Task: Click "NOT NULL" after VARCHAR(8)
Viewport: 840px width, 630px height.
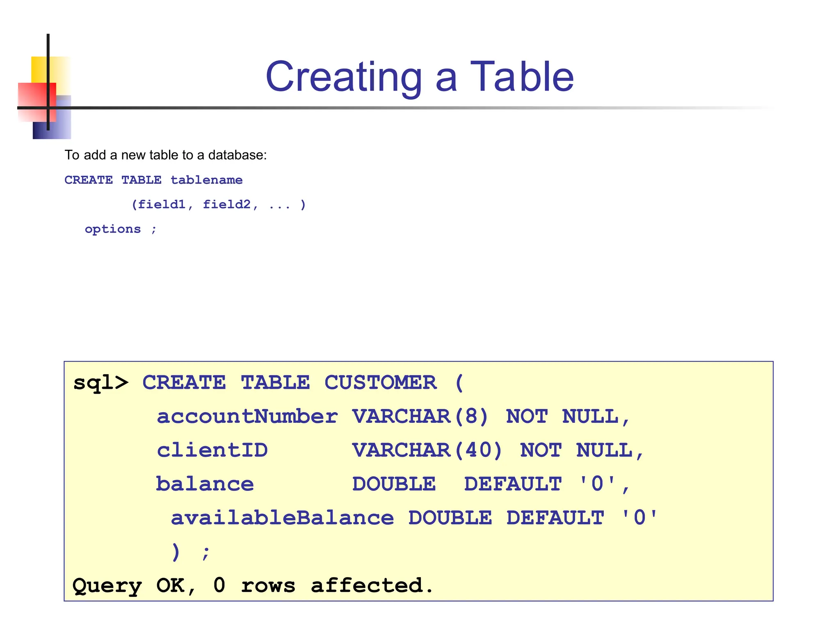Action: coord(562,416)
